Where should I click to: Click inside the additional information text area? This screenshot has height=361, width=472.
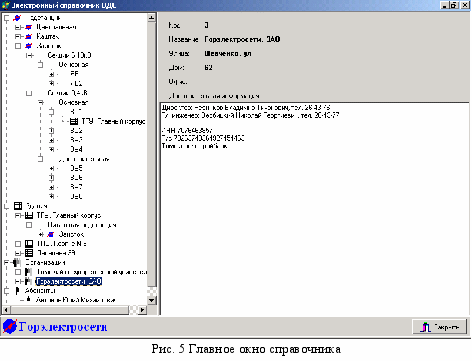[x=315, y=208]
